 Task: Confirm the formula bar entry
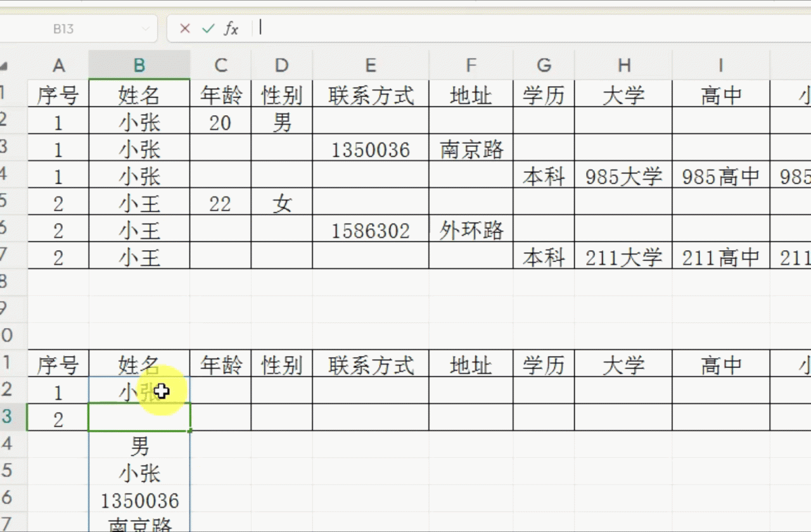pos(208,28)
